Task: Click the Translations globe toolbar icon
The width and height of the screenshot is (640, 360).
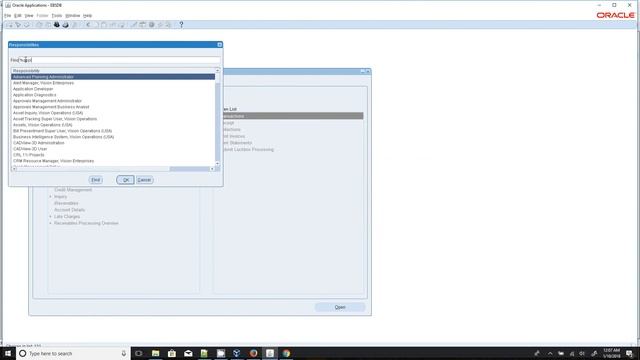Action: tap(151, 25)
